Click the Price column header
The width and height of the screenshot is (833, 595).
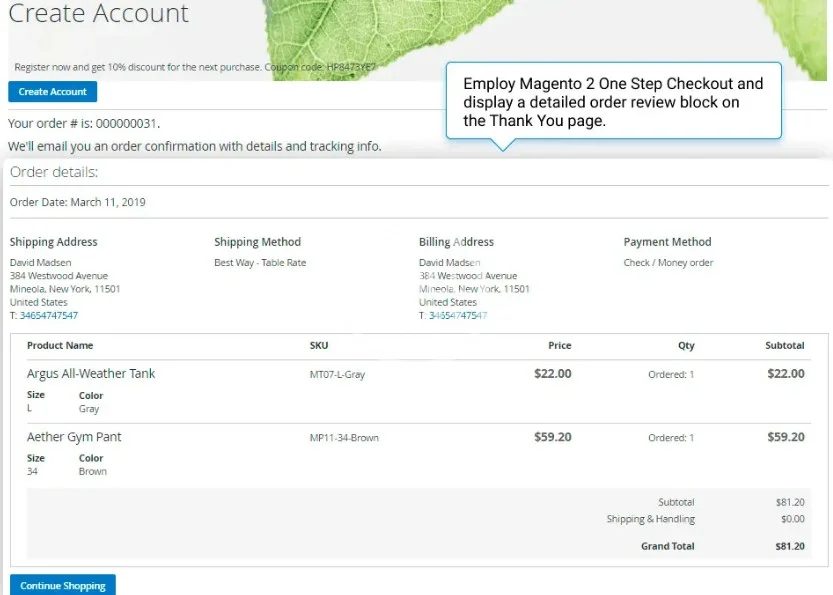(x=559, y=346)
